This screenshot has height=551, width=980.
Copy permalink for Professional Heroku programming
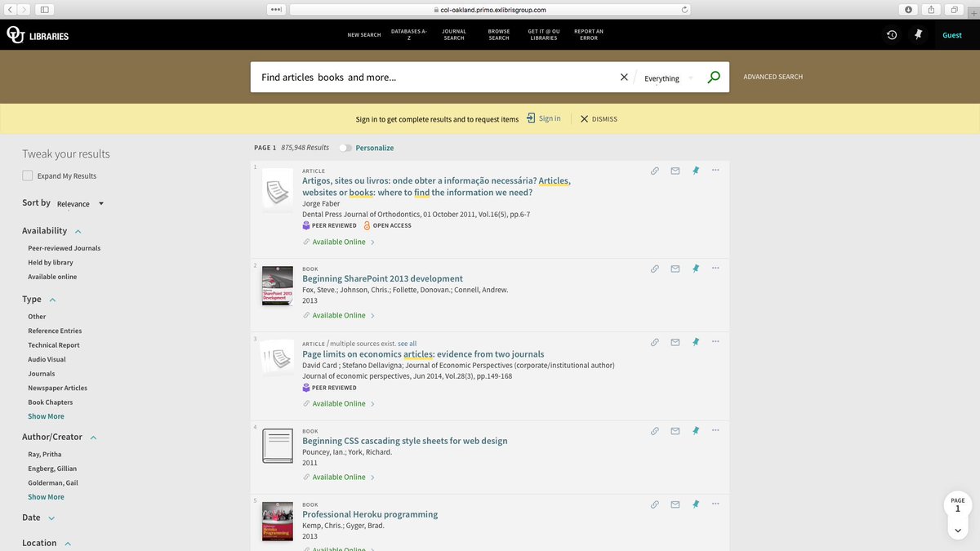(x=654, y=504)
